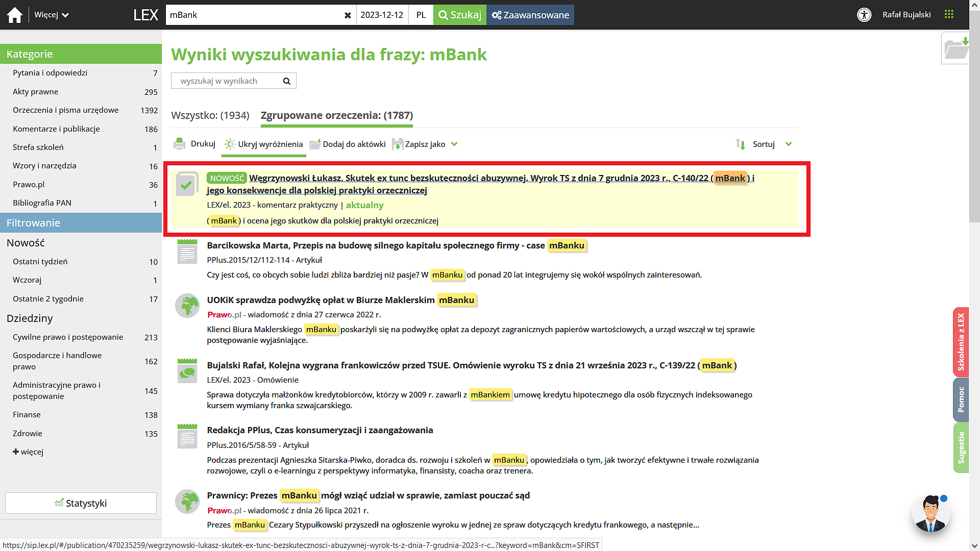
Task: Open the Węgrzynowski Łukasz commentary link
Action: 480,184
